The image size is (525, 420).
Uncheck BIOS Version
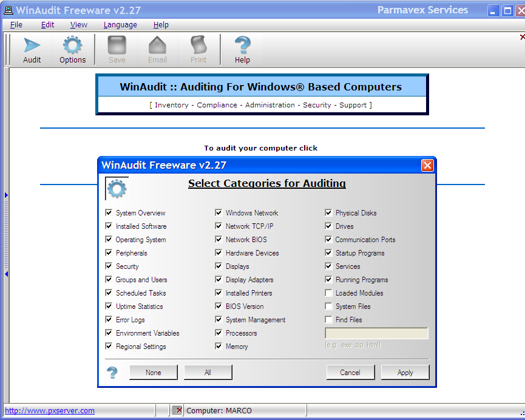[218, 306]
